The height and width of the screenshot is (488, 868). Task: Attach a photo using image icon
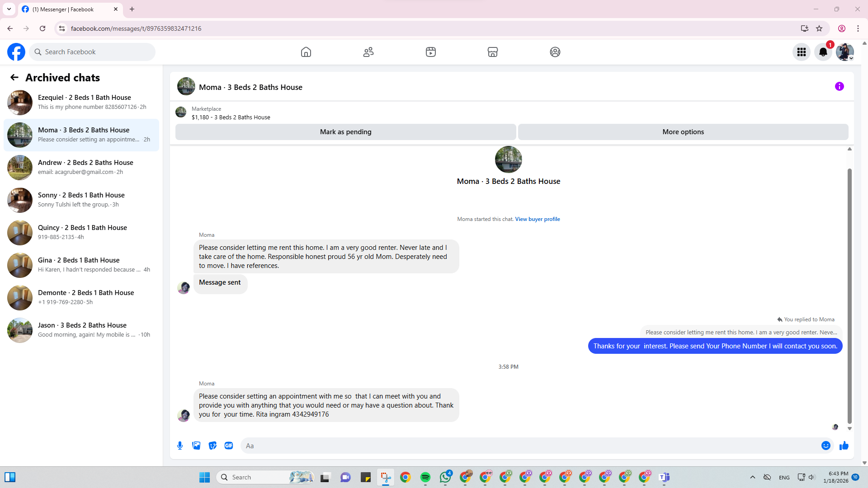[196, 446]
